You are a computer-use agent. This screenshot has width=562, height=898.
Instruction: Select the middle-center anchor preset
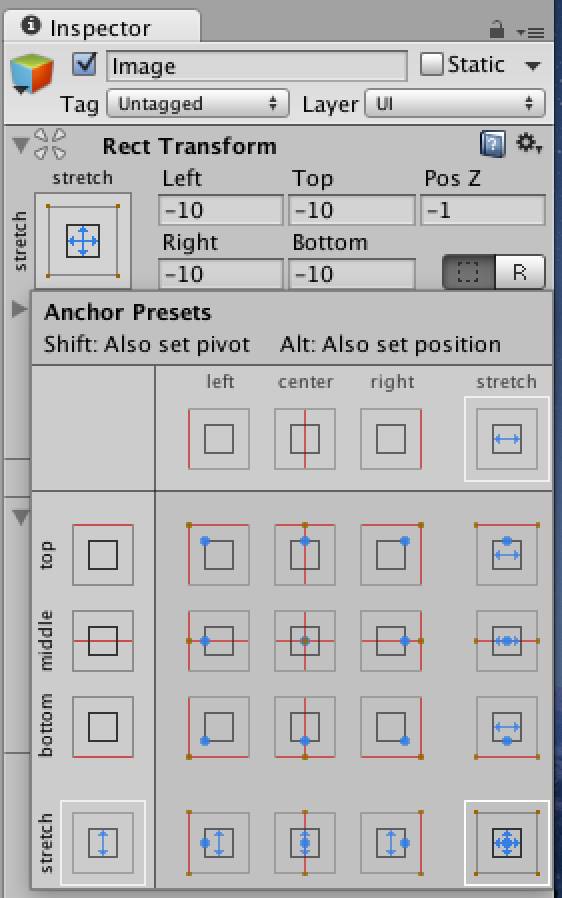point(305,641)
